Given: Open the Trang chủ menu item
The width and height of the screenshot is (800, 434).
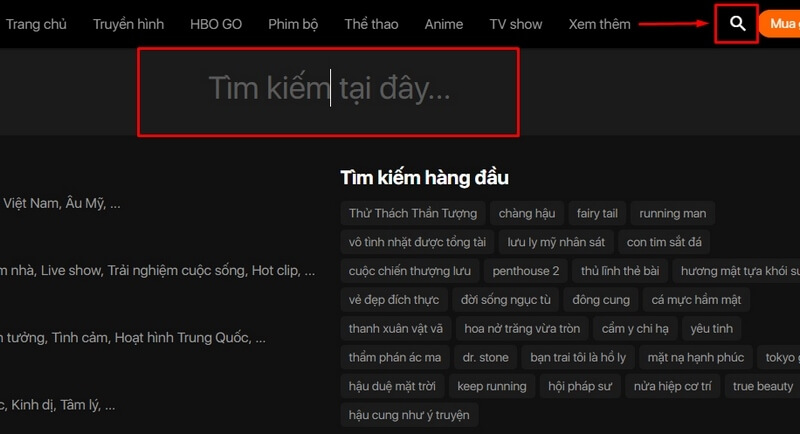Looking at the screenshot, I should pyautogui.click(x=36, y=24).
